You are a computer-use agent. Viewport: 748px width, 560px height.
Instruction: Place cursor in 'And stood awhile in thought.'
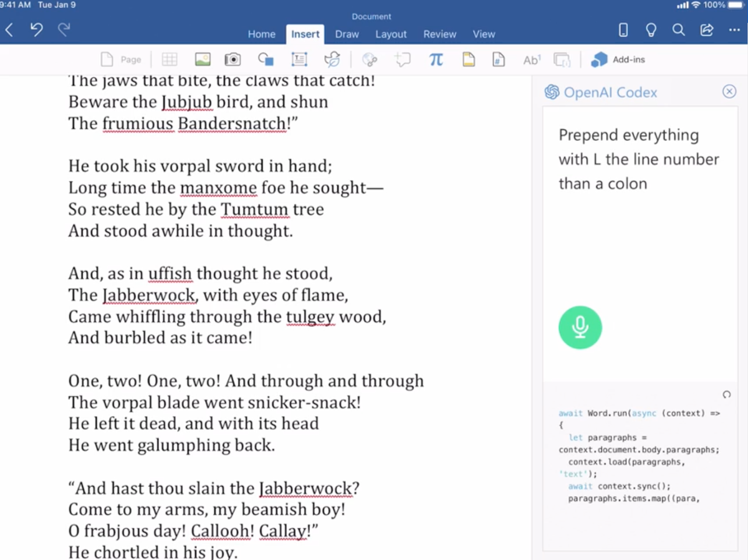coord(180,231)
